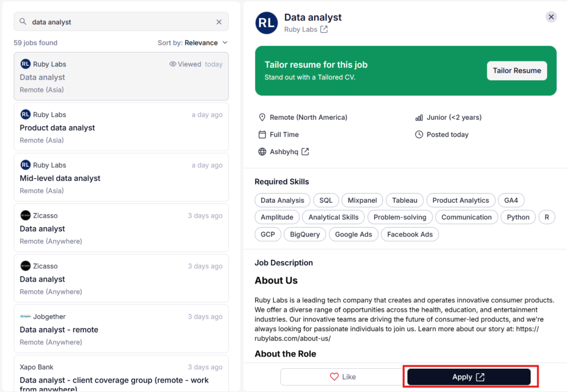567x392 pixels.
Task: Open the Ruby Labs external link icon
Action: pyautogui.click(x=324, y=29)
